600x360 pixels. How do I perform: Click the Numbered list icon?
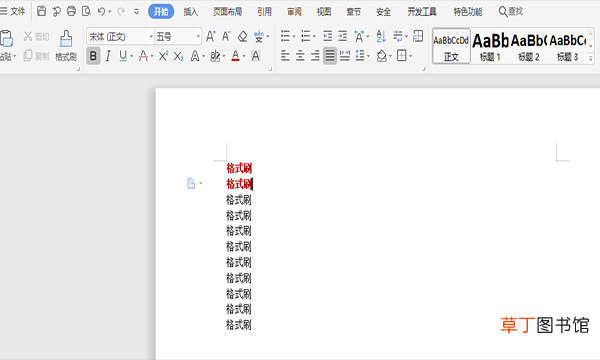[x=305, y=36]
